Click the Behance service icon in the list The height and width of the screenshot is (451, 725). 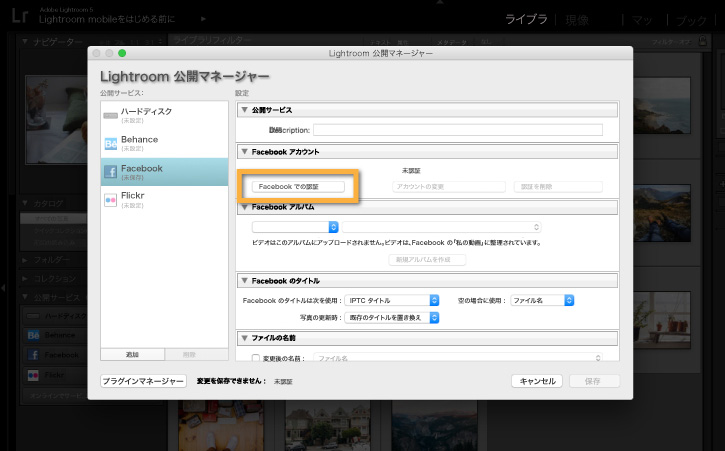pos(111,144)
